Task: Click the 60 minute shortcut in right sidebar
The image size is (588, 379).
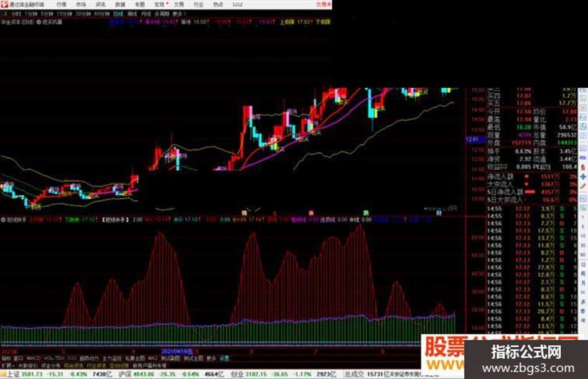Action: click(583, 255)
